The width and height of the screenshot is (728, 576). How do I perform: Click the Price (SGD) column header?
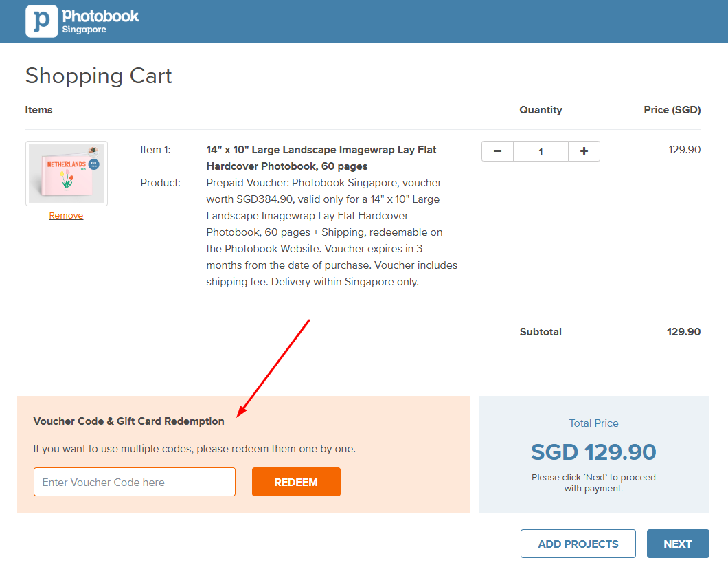pos(672,110)
